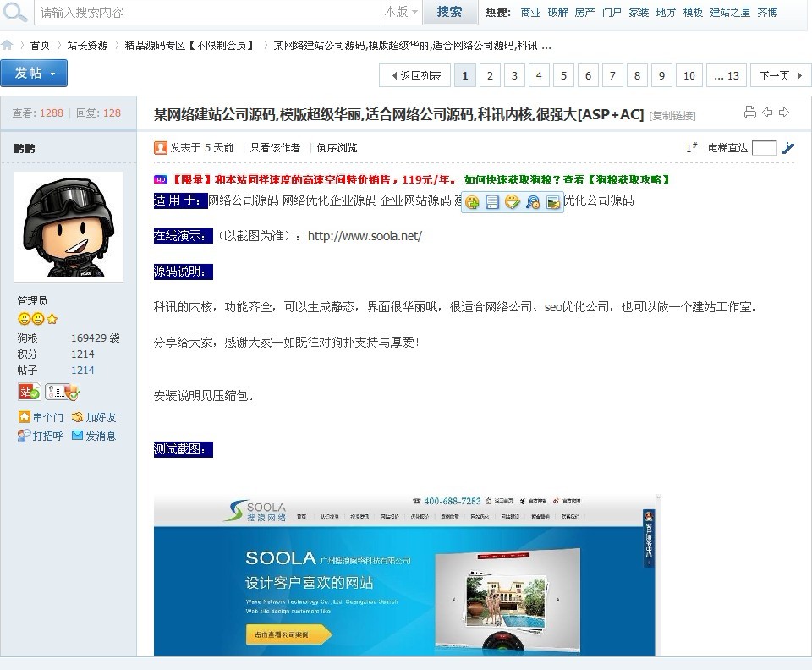Viewport: 812px width, 670px height.
Task: Click the printer icon above the post
Action: [x=750, y=112]
